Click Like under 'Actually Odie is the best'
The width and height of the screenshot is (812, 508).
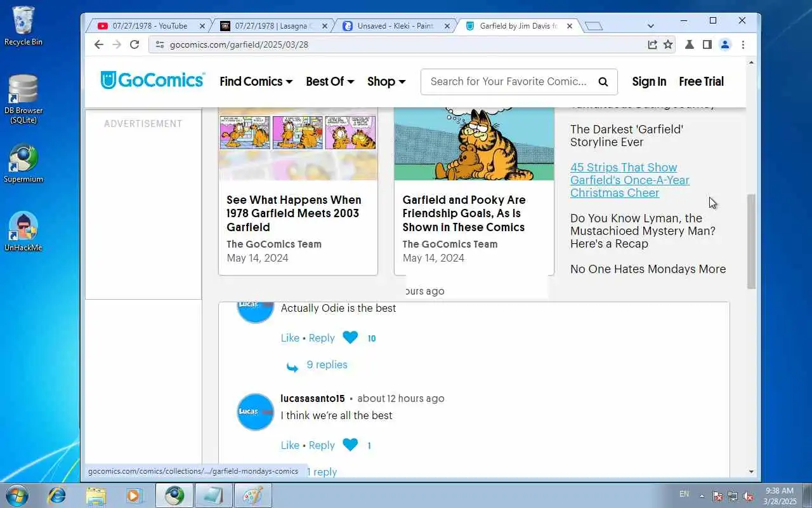click(290, 338)
